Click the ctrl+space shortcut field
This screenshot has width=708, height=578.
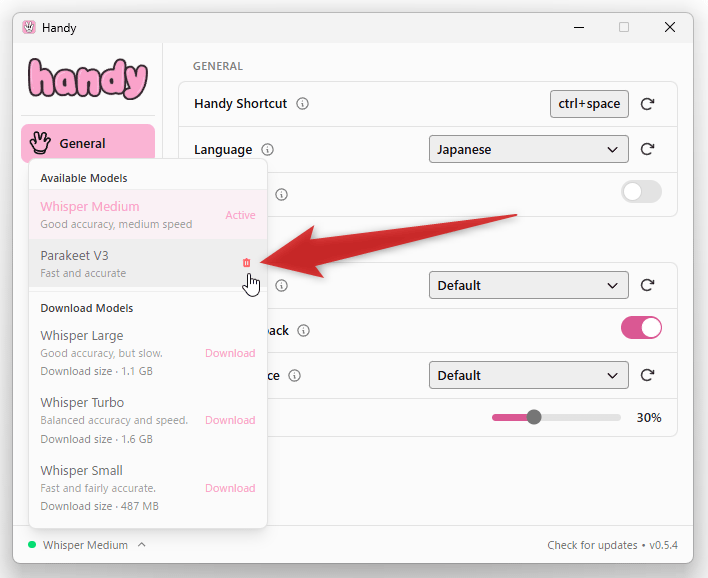[x=589, y=104]
